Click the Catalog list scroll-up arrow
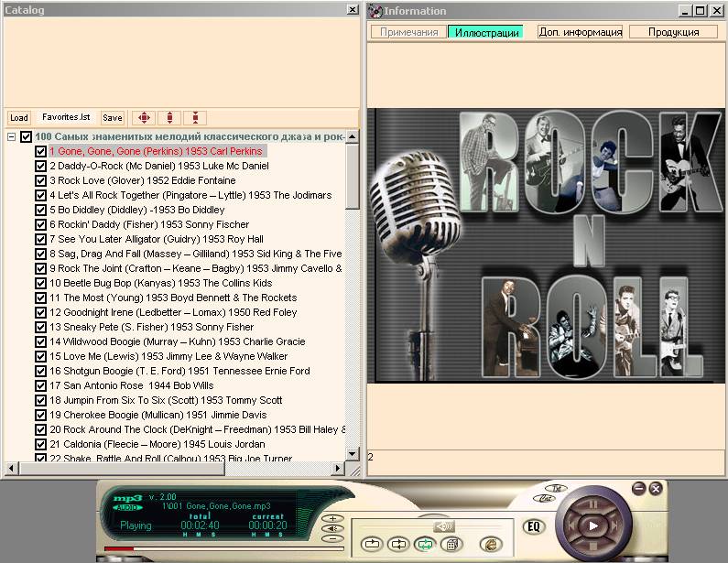Viewport: 728px width, 563px height. coord(353,136)
